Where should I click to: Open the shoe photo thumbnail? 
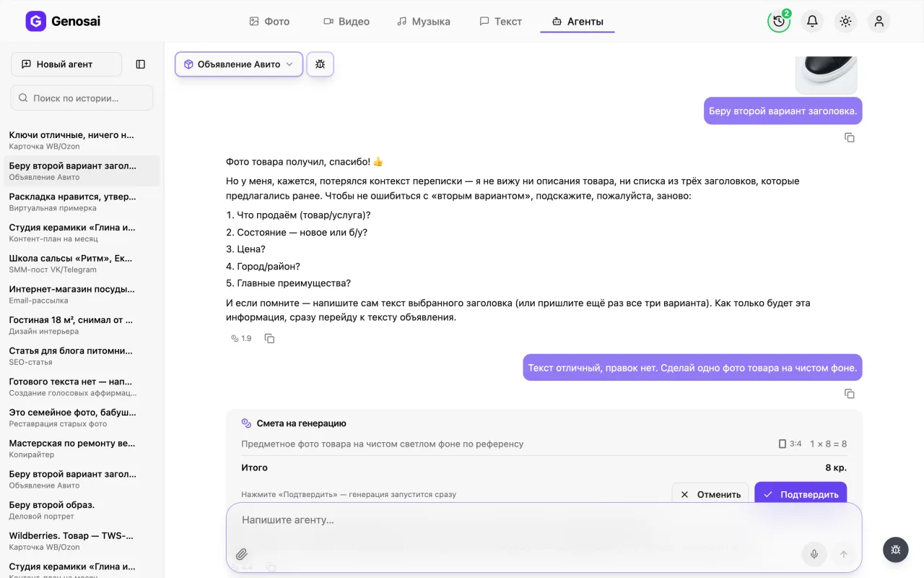[826, 74]
